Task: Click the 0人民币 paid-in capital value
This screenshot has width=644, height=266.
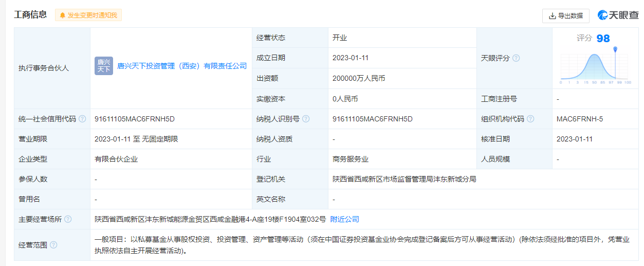Action: click(345, 99)
